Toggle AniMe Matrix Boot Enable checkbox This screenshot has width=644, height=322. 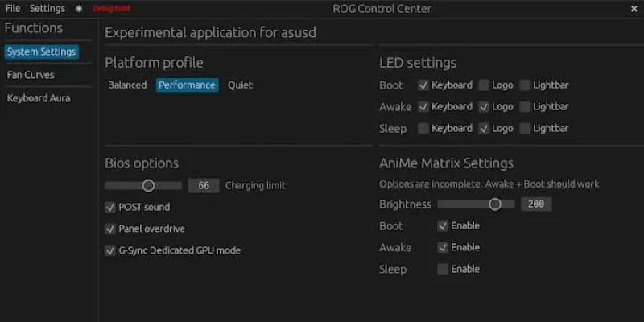click(442, 226)
